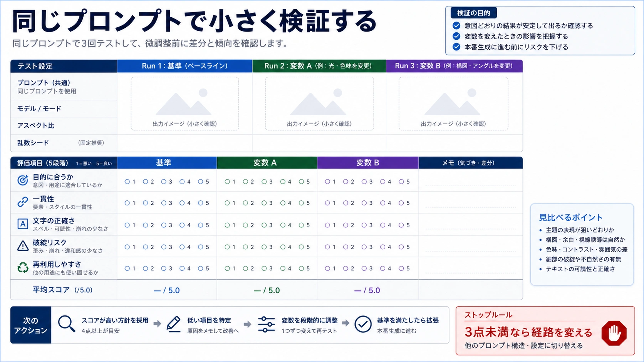Viewport: 644px width, 362px height.
Task: Rate 目的に合うか as 3 under 変数 A
Action: pos(264,182)
